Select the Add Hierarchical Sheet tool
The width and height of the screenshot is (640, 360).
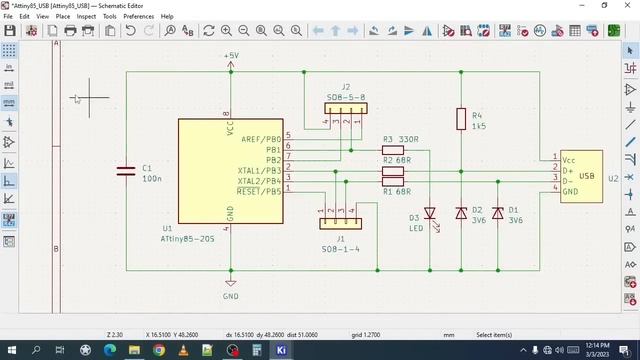630,282
